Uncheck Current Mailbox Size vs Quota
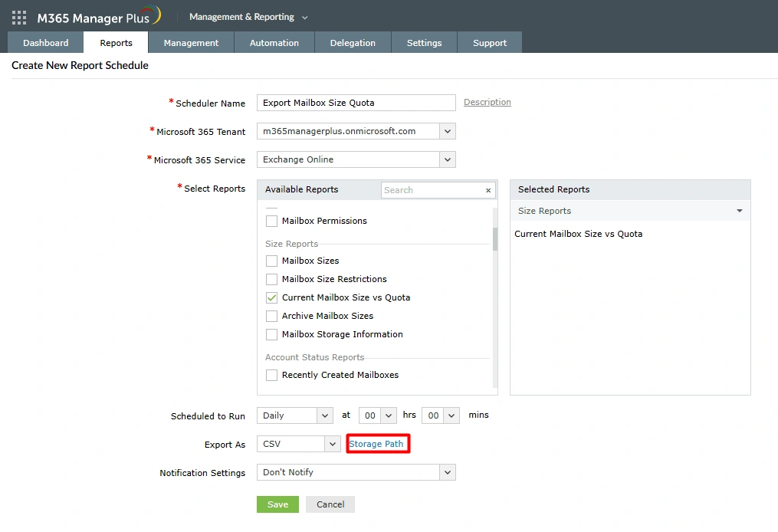This screenshot has height=532, width=778. coord(271,297)
